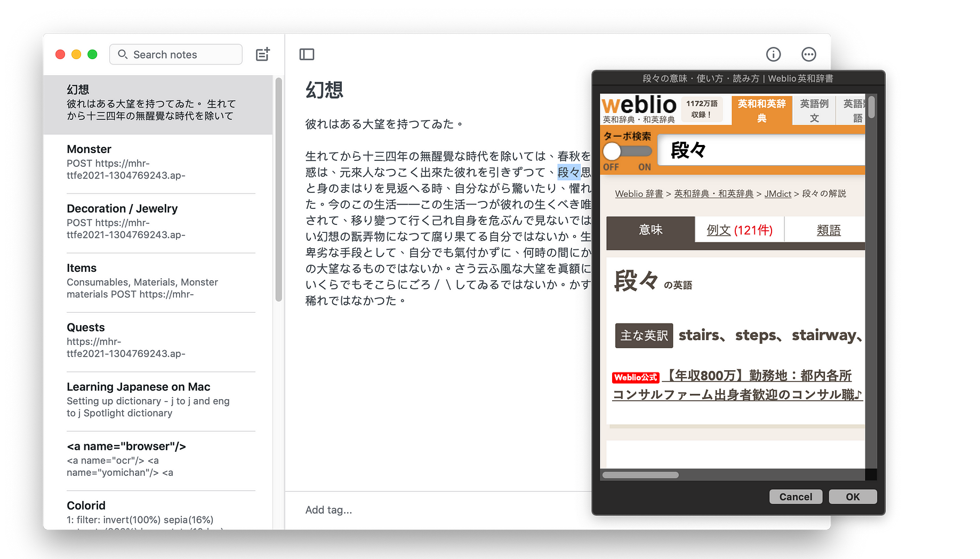The height and width of the screenshot is (559, 980).
Task: Open the 類語 tab
Action: tap(829, 230)
